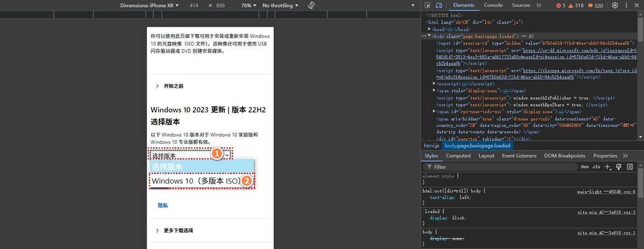
Task: Open DevTools settings gear
Action: [615, 6]
